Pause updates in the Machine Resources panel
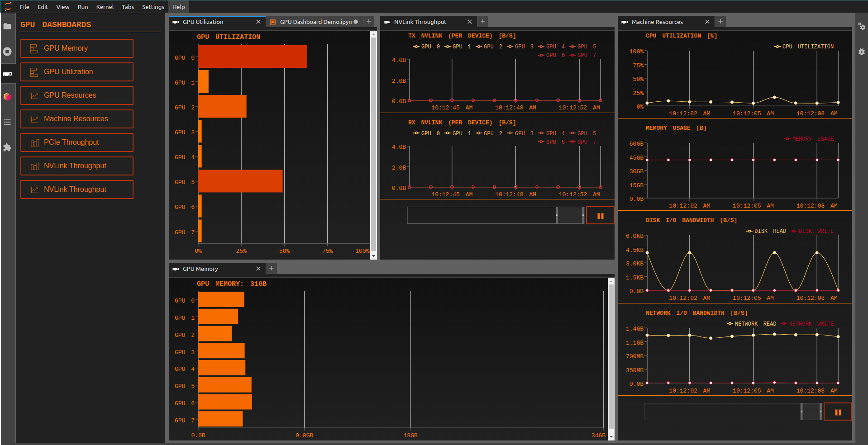 click(x=837, y=412)
